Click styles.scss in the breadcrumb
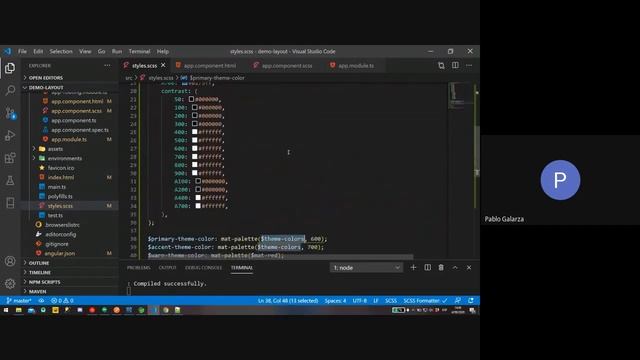Screen dimensions: 640x360 click(160, 78)
